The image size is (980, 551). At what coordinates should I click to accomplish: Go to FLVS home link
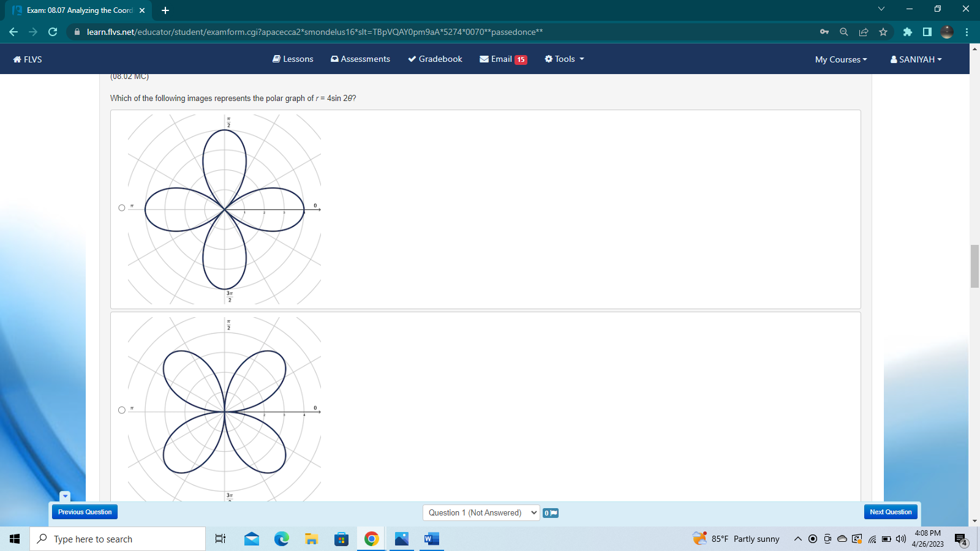point(28,59)
